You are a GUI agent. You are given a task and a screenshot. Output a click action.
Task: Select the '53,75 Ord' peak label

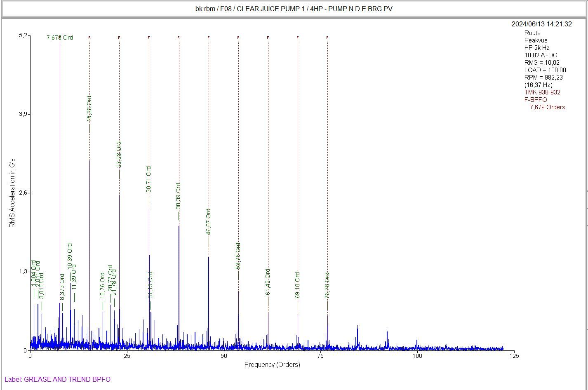pyautogui.click(x=238, y=256)
